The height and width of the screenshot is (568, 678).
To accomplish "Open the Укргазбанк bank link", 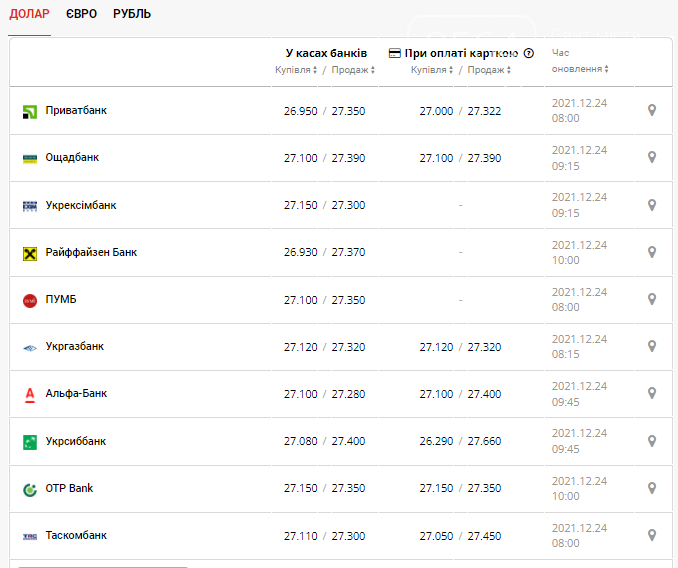I will (x=75, y=346).
